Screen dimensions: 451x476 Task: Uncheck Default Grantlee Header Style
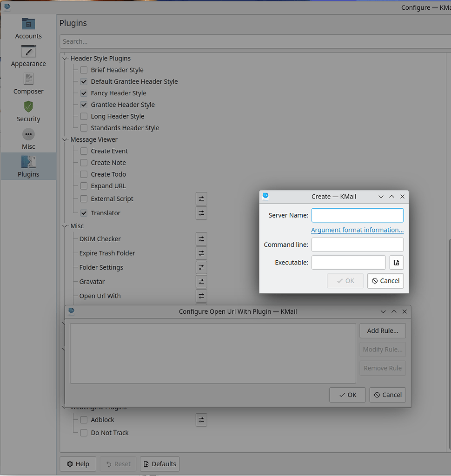(84, 82)
